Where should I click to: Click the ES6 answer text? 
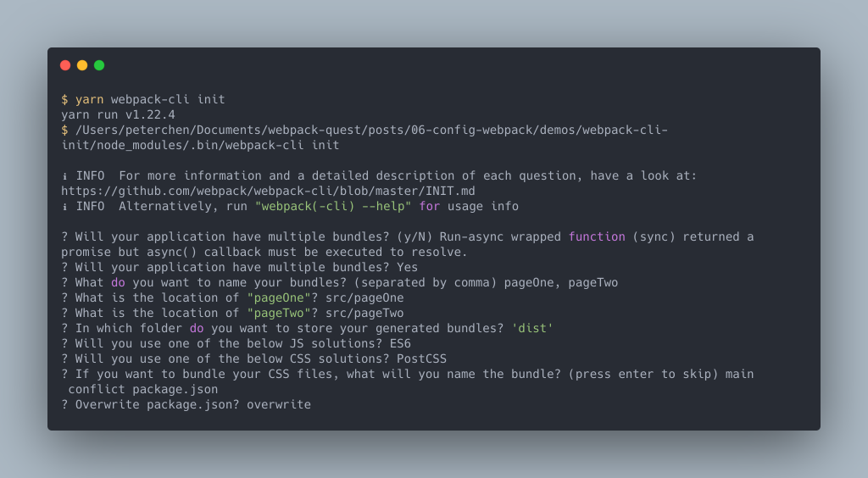click(400, 343)
